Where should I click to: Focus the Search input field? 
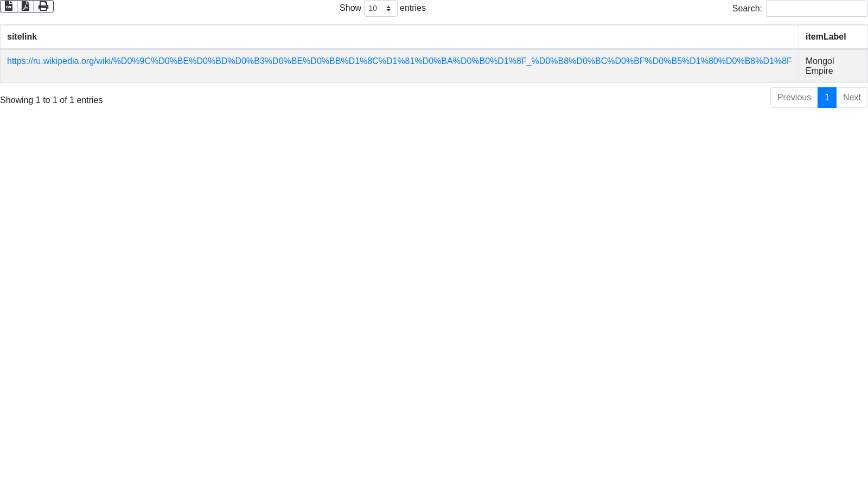816,9
